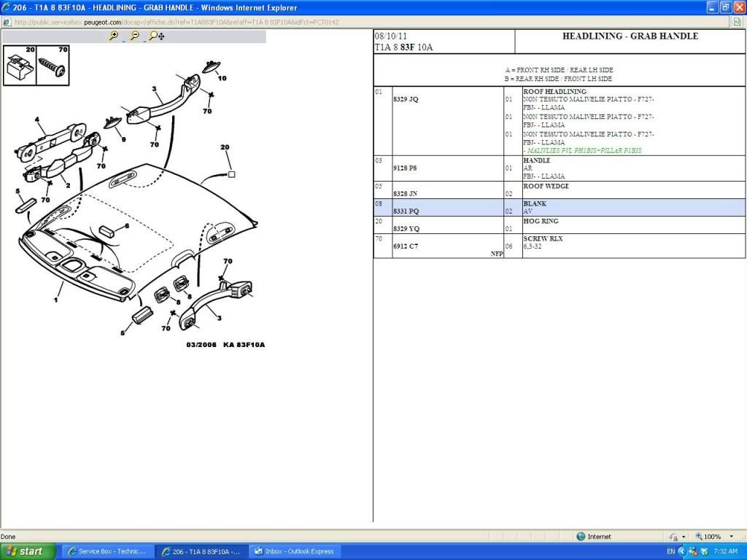
Task: Activate the magnifier pan tool above diagram
Action: pyautogui.click(x=157, y=36)
